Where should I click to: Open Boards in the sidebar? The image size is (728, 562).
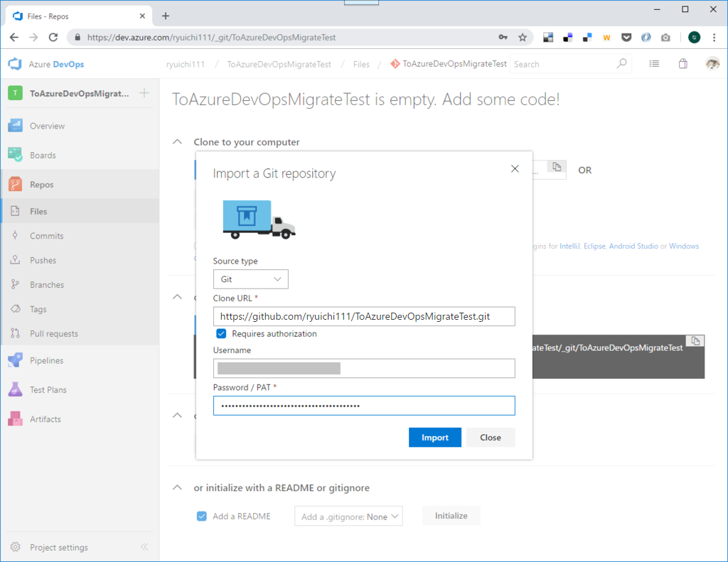click(x=80, y=155)
